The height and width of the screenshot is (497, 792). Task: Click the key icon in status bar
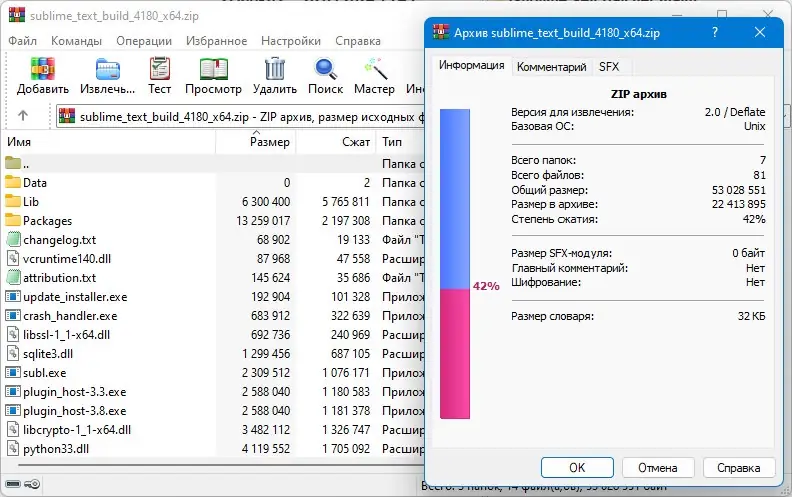click(32, 484)
